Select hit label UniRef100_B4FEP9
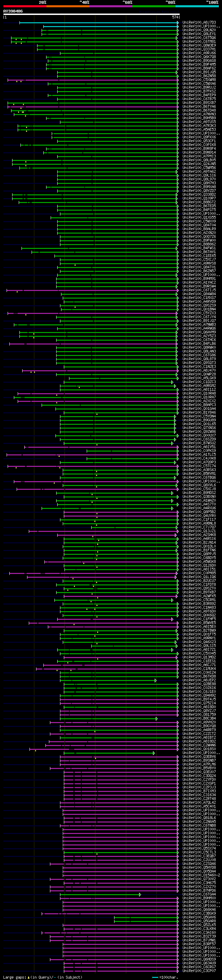This screenshot has height=980, width=222. coord(199,95)
